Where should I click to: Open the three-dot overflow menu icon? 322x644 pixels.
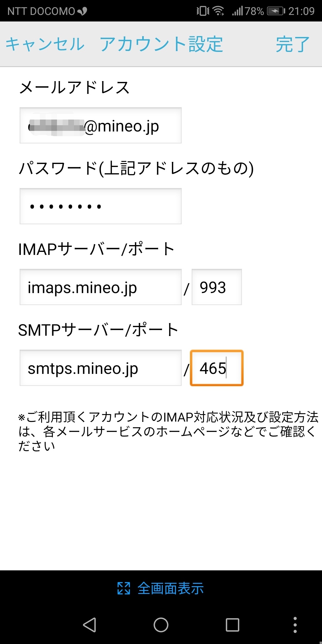click(295, 625)
